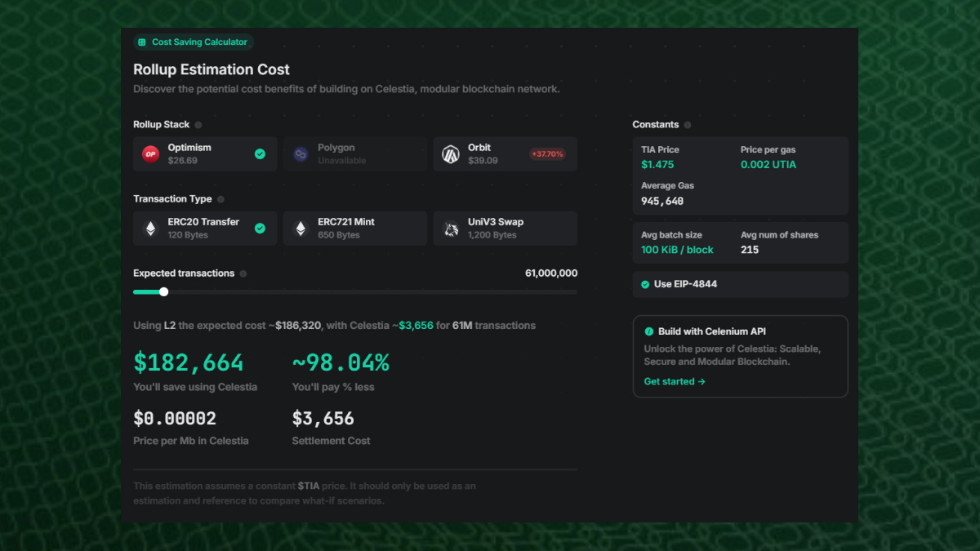The height and width of the screenshot is (551, 980).
Task: Toggle the Use EIP-4844 checkbox
Action: point(645,284)
